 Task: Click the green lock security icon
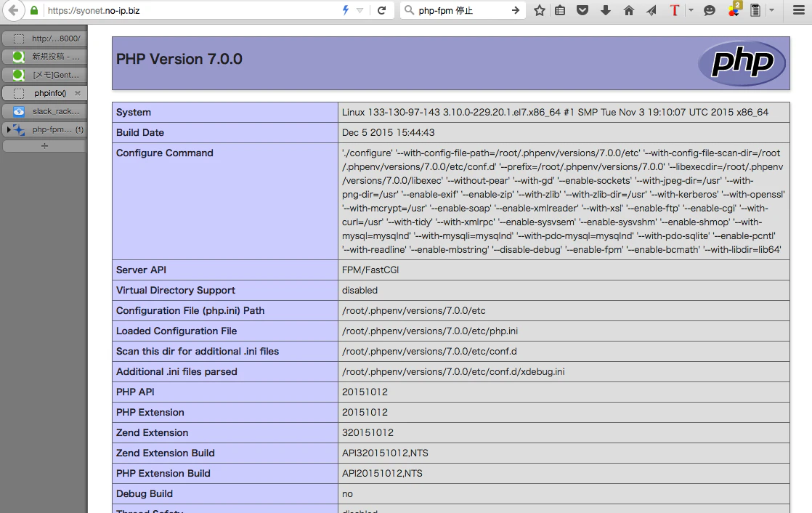(x=34, y=10)
